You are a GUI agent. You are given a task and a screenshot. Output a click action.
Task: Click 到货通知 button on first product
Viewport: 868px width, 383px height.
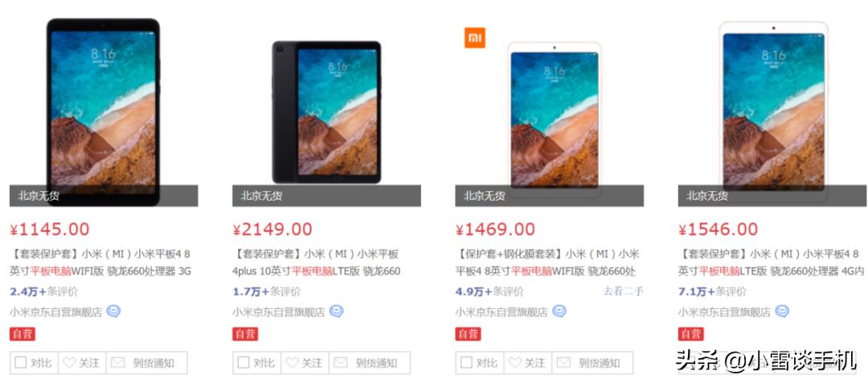pos(147,363)
